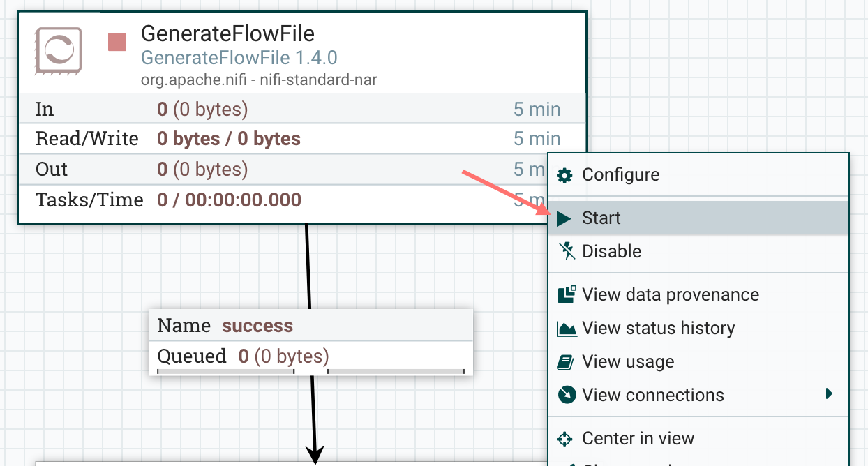Click the Tasks/Time value 0 / 00:00:00.000

(229, 200)
